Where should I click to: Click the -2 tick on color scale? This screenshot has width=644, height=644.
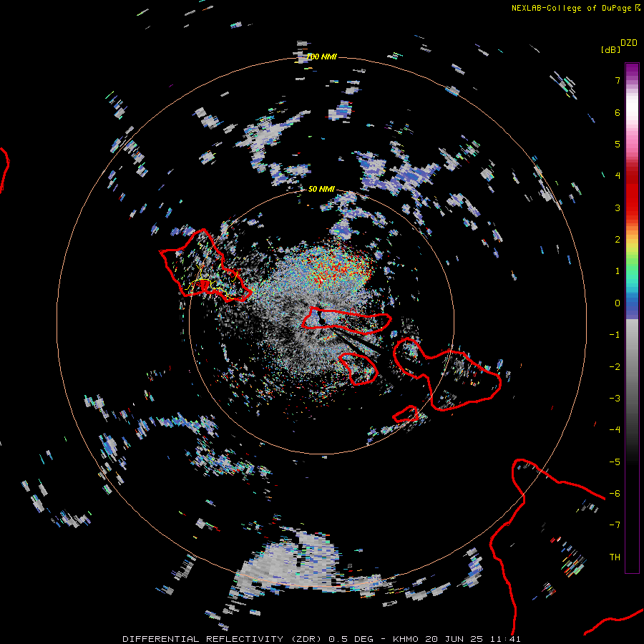click(x=615, y=367)
